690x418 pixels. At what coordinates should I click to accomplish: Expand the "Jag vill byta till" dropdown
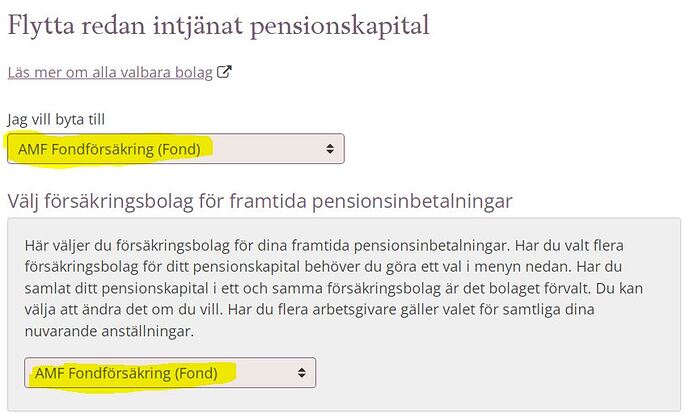175,149
